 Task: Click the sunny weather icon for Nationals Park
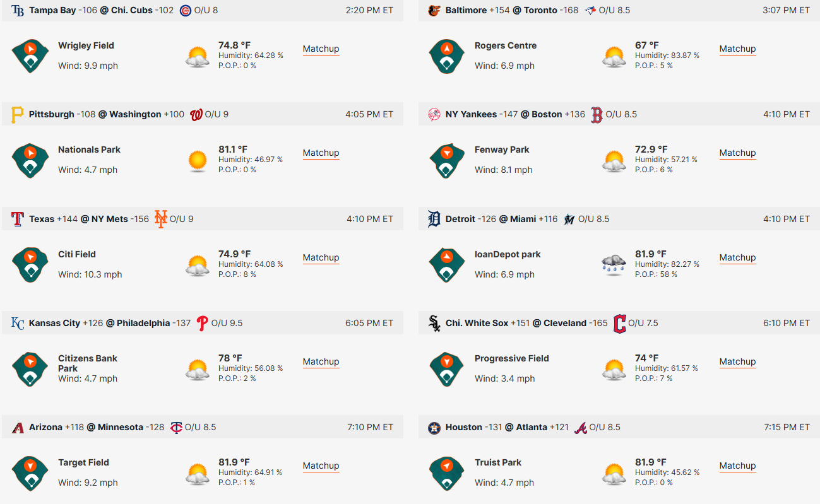coord(198,161)
